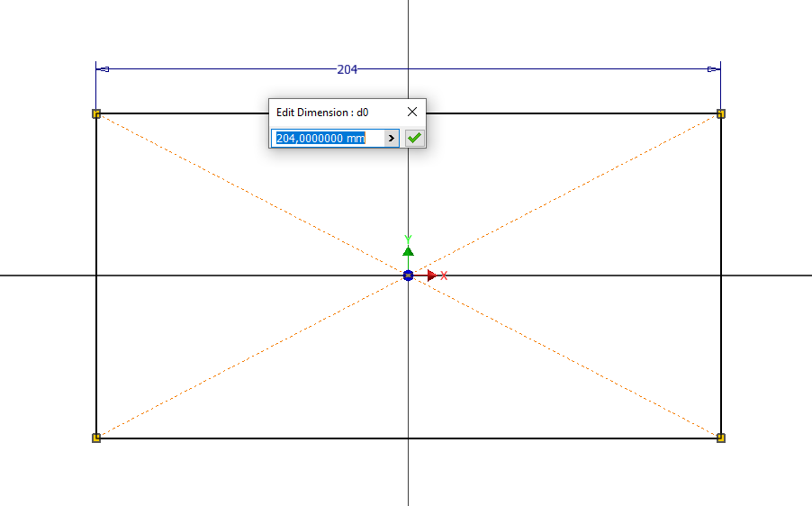812x506 pixels.
Task: Select the bottom-right rectangle corner point
Action: [721, 438]
